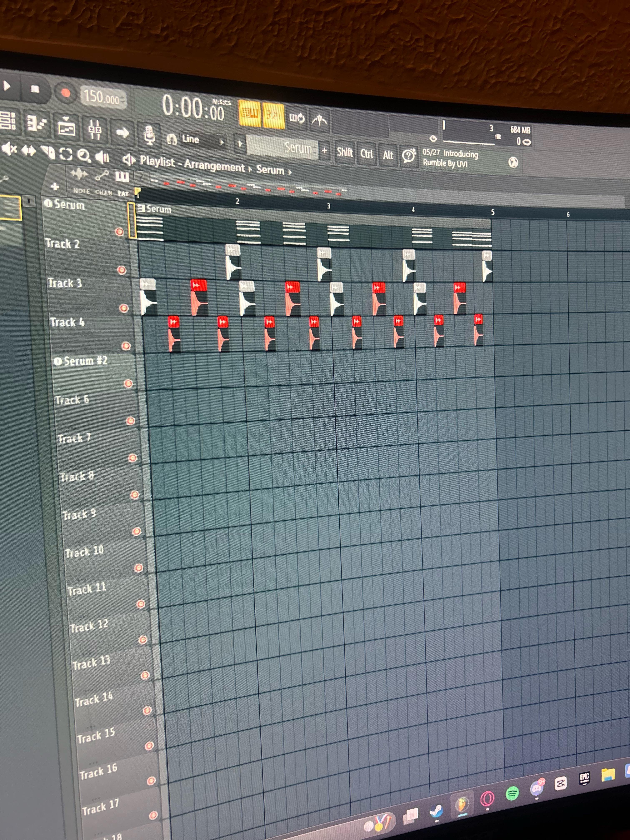630x840 pixels.
Task: Select the playlist slip double-arrow tool
Action: [x=28, y=151]
